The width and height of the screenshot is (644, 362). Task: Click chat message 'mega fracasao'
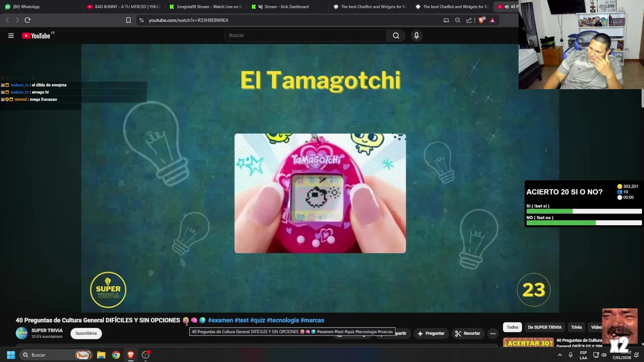(x=43, y=100)
